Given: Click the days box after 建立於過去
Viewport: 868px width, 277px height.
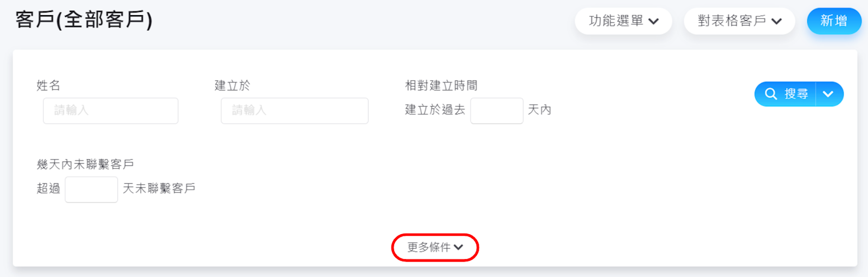Looking at the screenshot, I should [497, 111].
